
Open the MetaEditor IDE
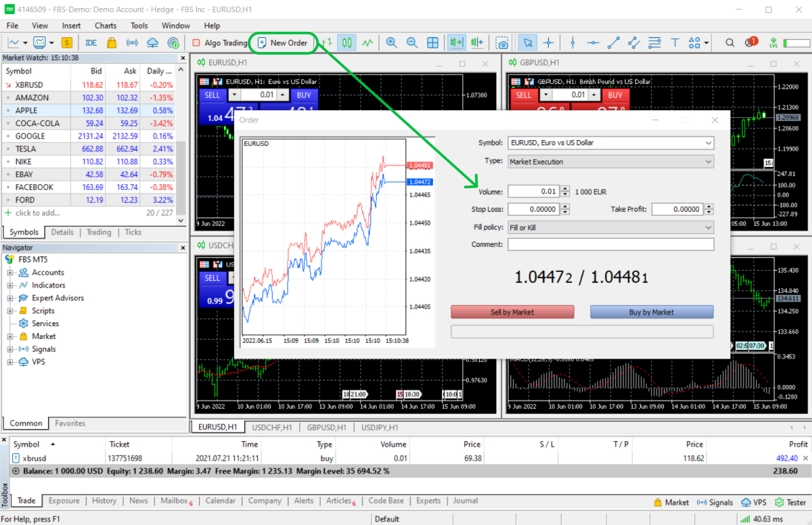[x=91, y=43]
